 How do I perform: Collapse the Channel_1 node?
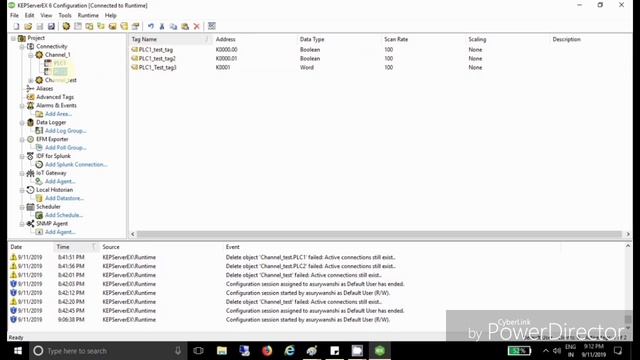pos(31,55)
